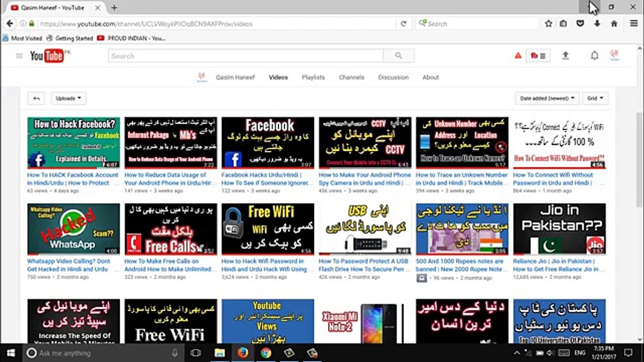The image size is (644, 362).
Task: Click the Jio in Pakistan video thumbnail
Action: 559,229
